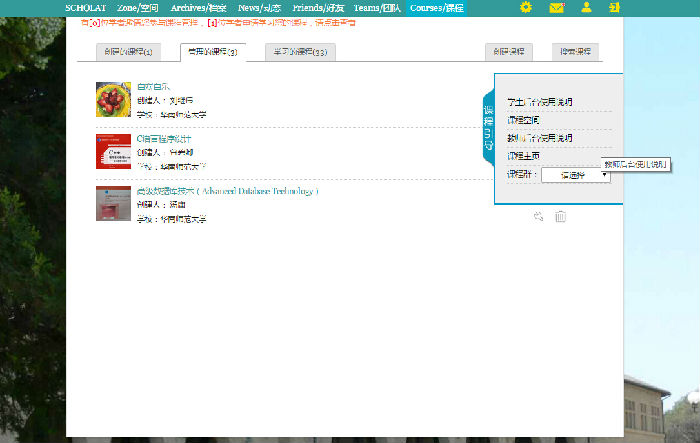Viewport: 700px width, 443px height.
Task: Open the Courses/课程 menu
Action: [x=436, y=8]
